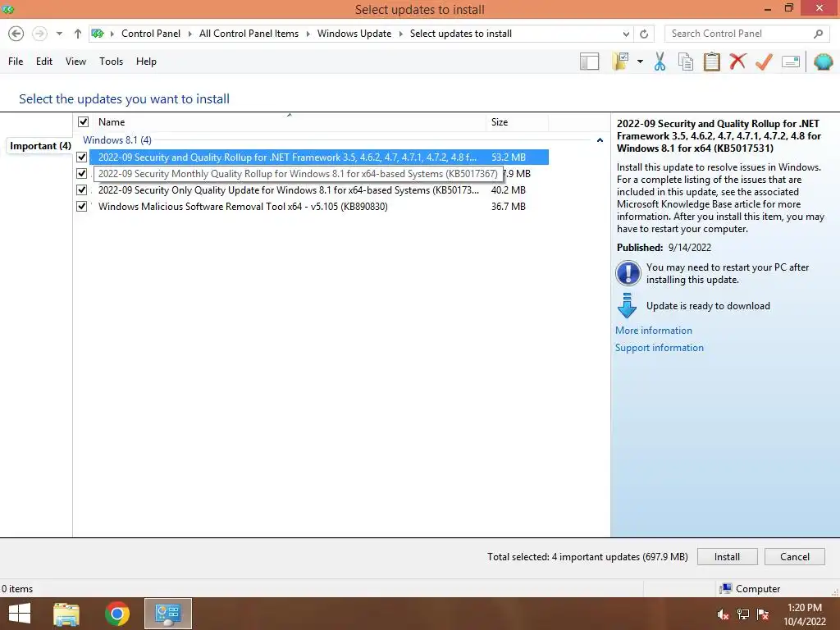The image size is (840, 630).
Task: Open the View menu
Action: click(x=75, y=62)
